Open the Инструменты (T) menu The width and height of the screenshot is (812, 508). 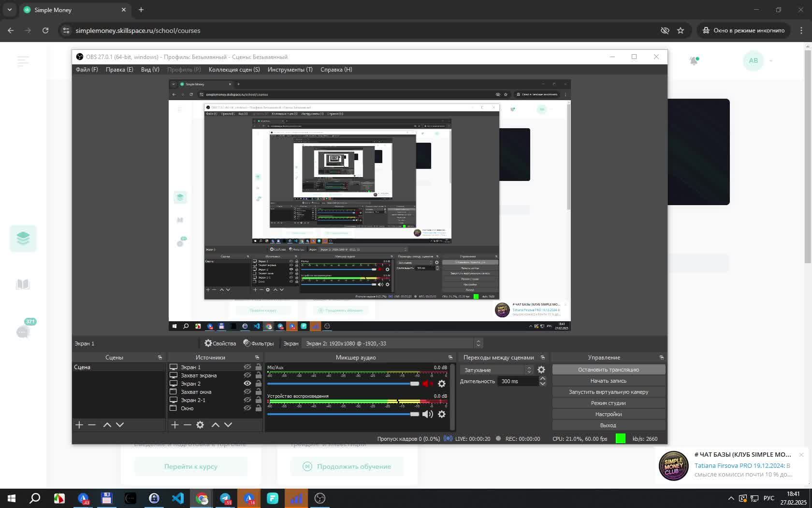(290, 70)
